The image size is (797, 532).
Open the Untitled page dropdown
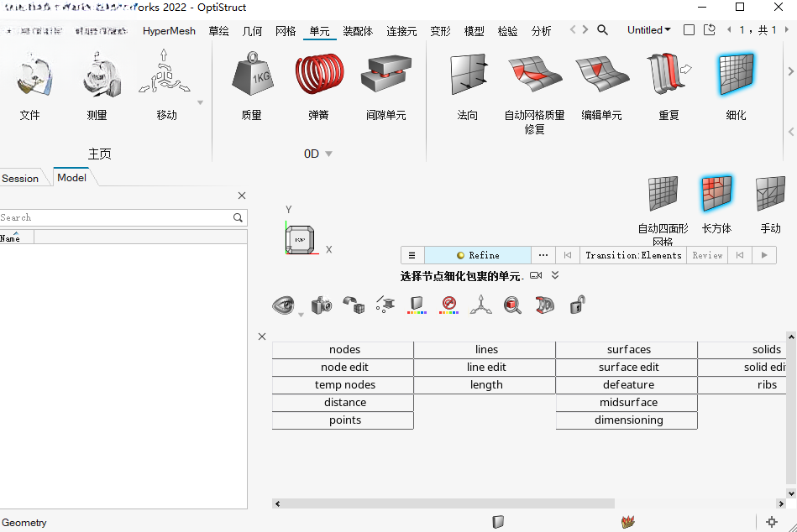[x=649, y=30]
